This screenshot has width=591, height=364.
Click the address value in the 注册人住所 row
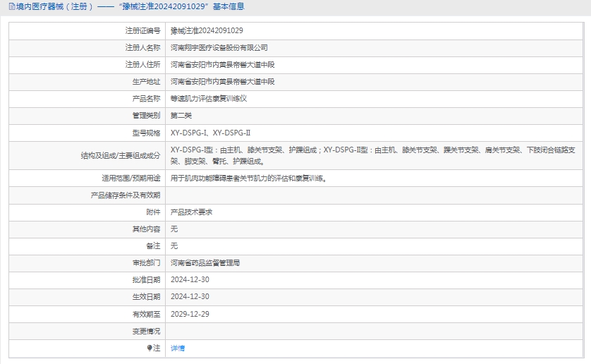222,65
